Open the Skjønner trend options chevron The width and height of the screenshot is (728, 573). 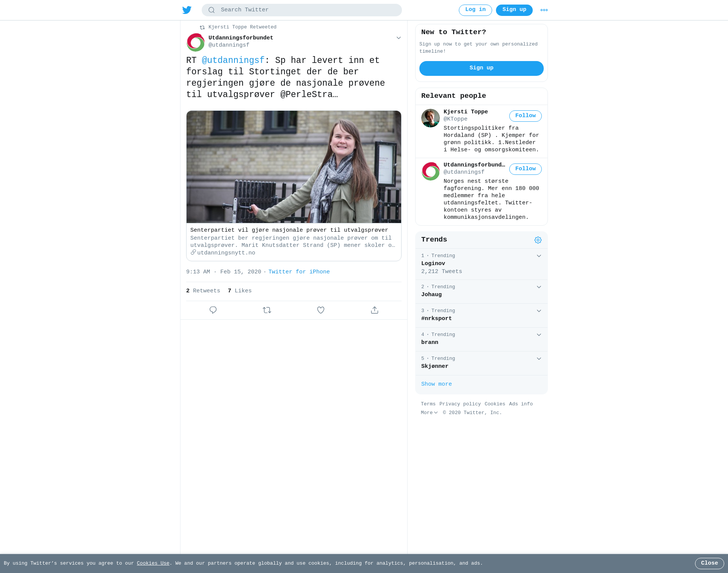point(539,359)
